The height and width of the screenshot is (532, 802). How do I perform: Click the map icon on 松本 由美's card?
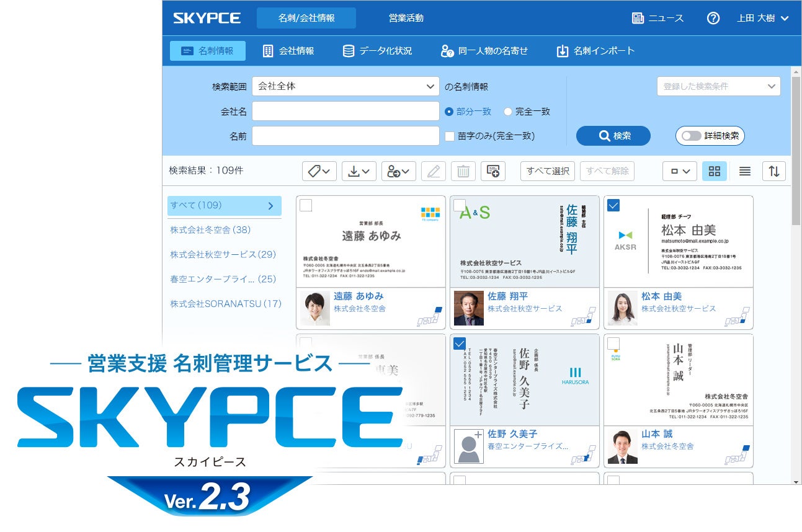[x=737, y=317]
